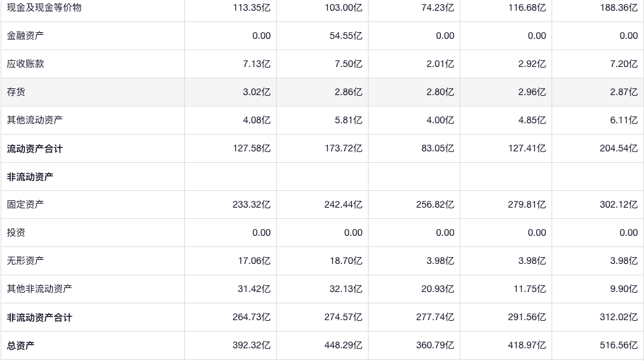Click the 现金及现金等价物 row label
Image resolution: width=644 pixels, height=361 pixels.
[44, 8]
